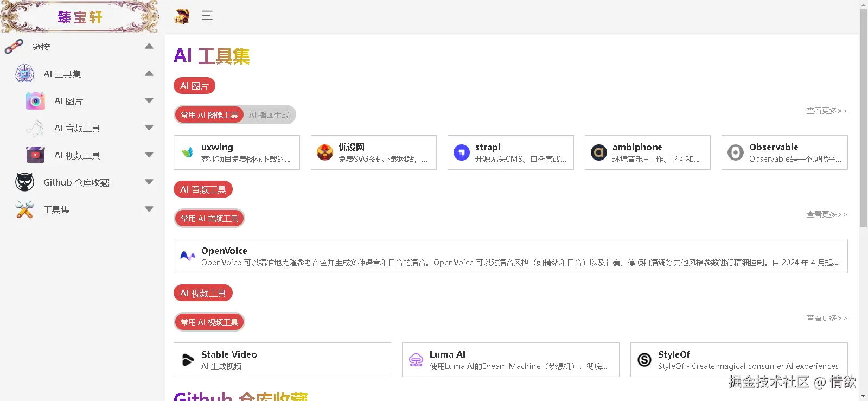Click the AI 工具集 page heading
Screen dimensions: 868x401
(x=212, y=56)
